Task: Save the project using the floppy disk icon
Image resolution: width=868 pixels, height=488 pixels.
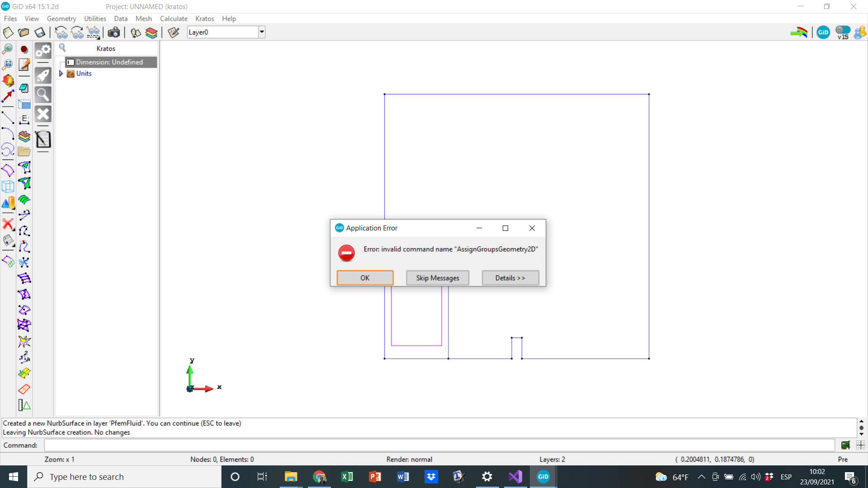Action: coord(40,32)
